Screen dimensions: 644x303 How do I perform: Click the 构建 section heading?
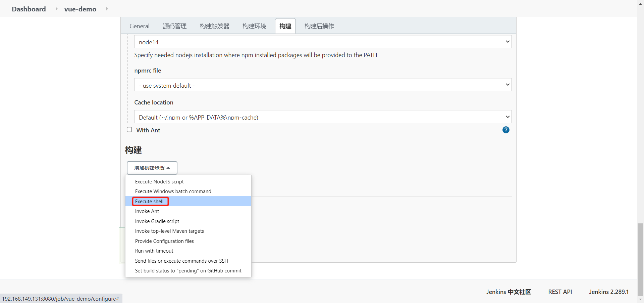(133, 150)
